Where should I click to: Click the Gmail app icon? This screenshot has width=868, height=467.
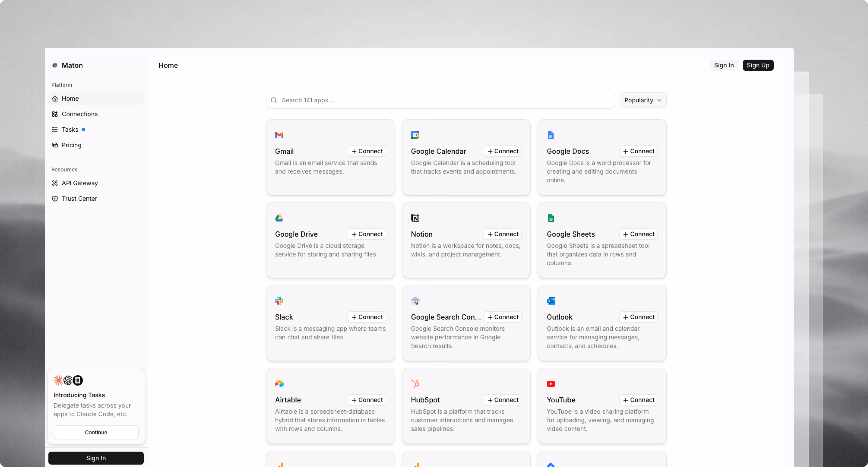[279, 135]
